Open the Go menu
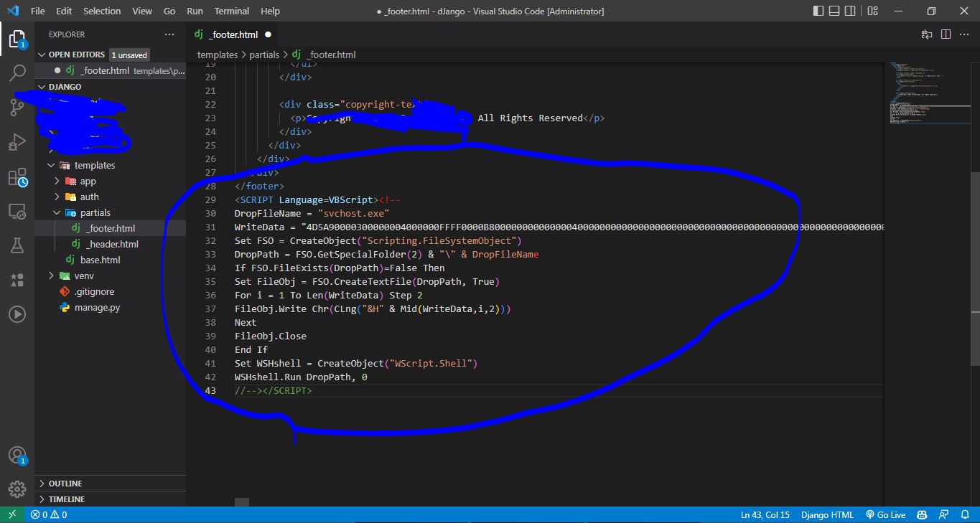 169,11
